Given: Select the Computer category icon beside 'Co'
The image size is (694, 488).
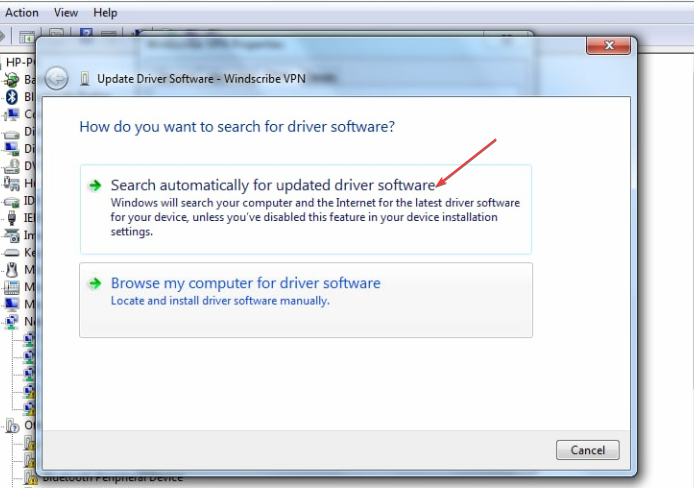Looking at the screenshot, I should (11, 114).
